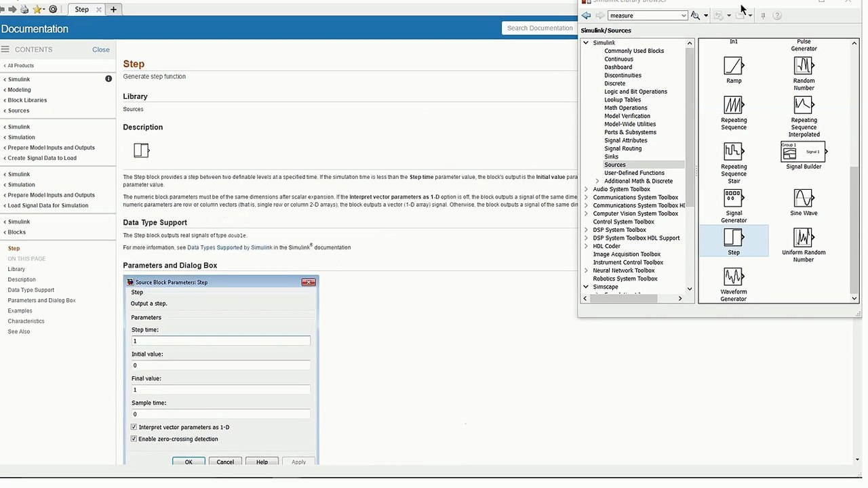Image resolution: width=868 pixels, height=488 pixels.
Task: Open Data Types Supported by Simulink link
Action: point(229,247)
